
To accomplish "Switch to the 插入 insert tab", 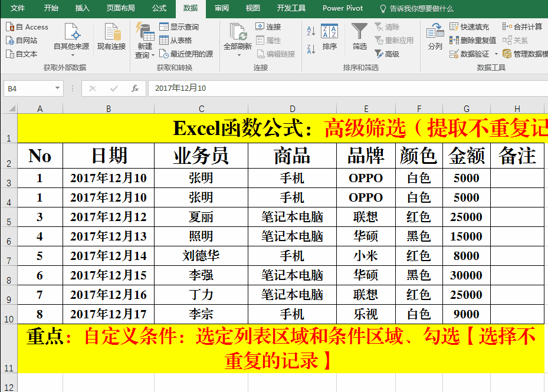I will 83,8.
